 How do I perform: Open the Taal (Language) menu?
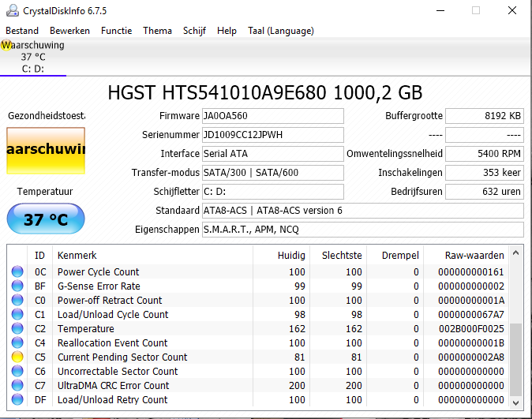coord(280,31)
